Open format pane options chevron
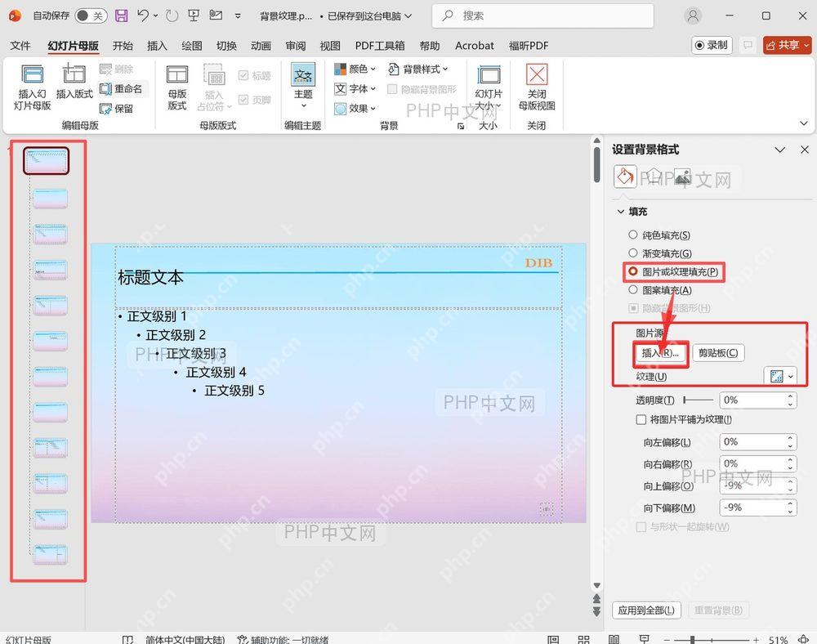Image resolution: width=817 pixels, height=644 pixels. pos(779,150)
